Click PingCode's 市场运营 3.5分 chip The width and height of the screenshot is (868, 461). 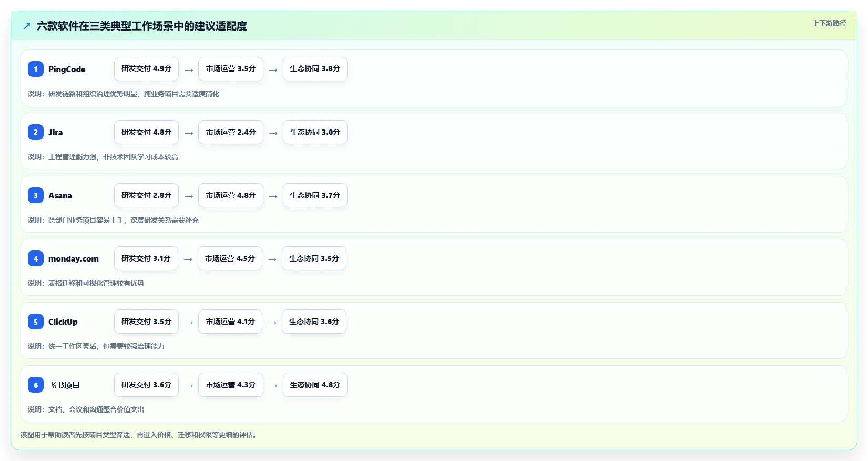tap(231, 69)
